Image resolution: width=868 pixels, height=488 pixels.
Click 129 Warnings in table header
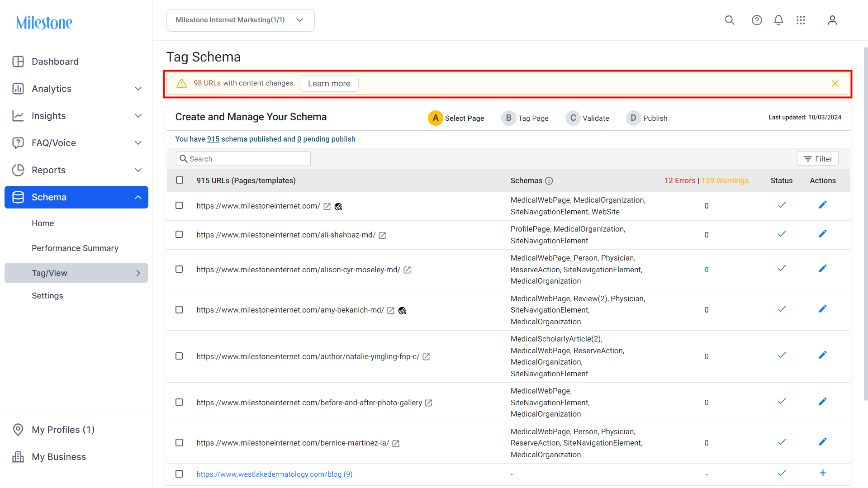click(725, 180)
